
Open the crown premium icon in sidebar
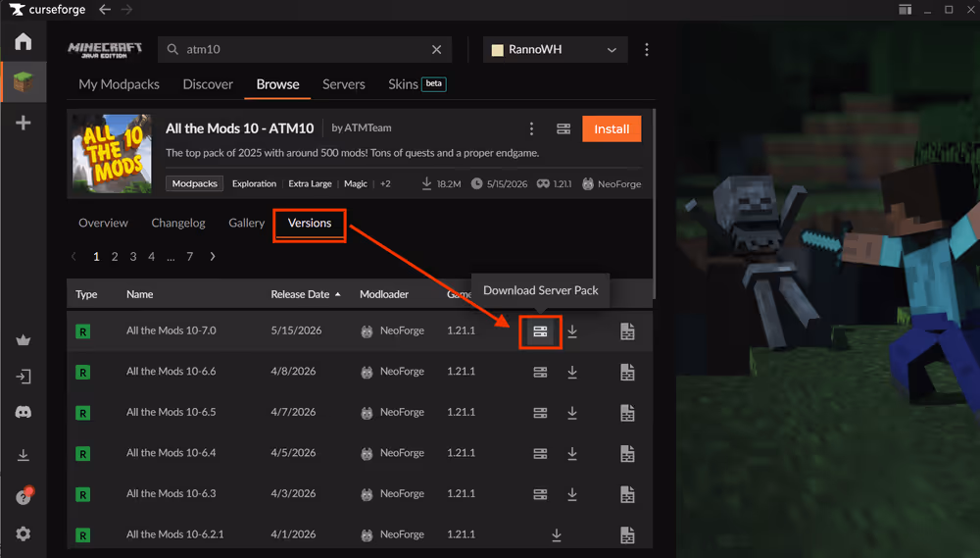[24, 340]
